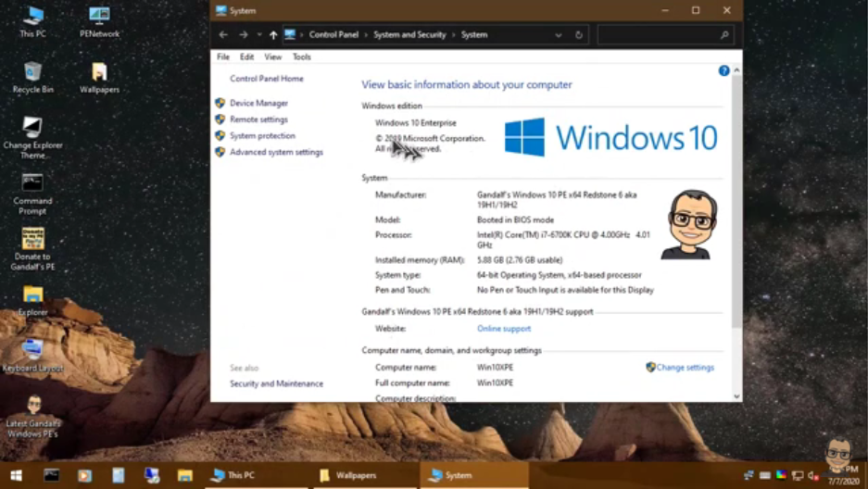Screen dimensions: 868x489
Task: Open command prompt pinned taskbar icon
Action: [52, 475]
